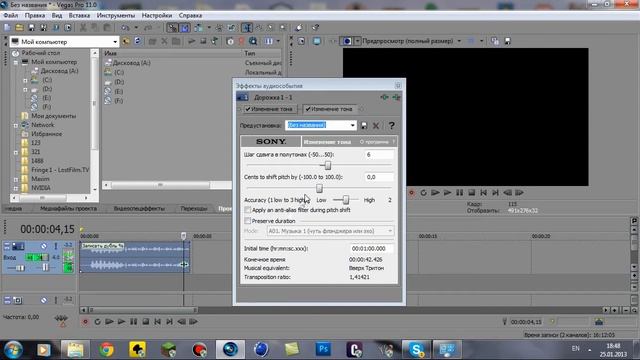
Task: Open the Файл menu
Action: [x=11, y=16]
